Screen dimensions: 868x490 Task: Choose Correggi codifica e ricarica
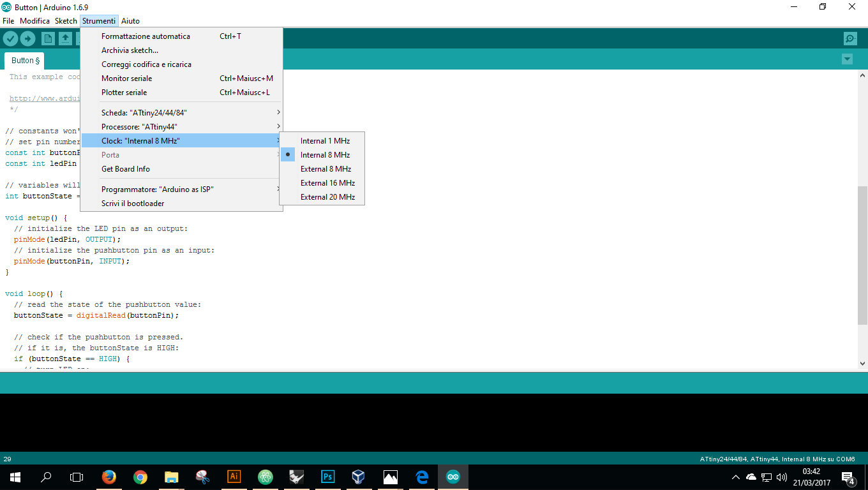pos(181,64)
